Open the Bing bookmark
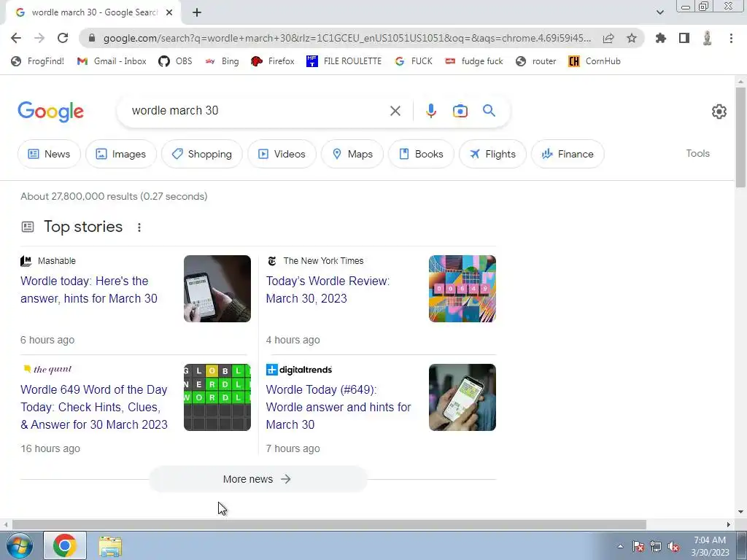 click(222, 61)
